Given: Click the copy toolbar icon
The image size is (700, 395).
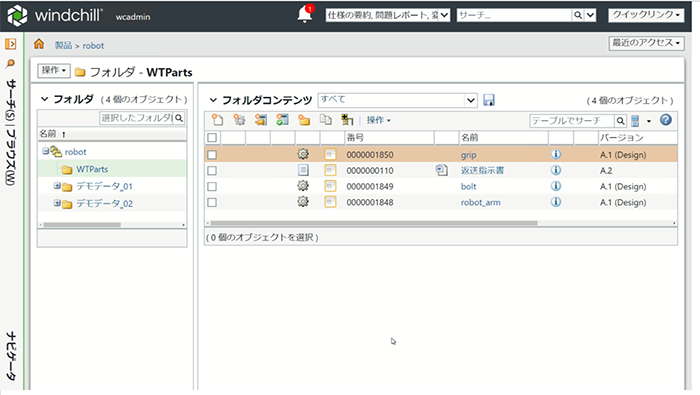Looking at the screenshot, I should [x=325, y=120].
